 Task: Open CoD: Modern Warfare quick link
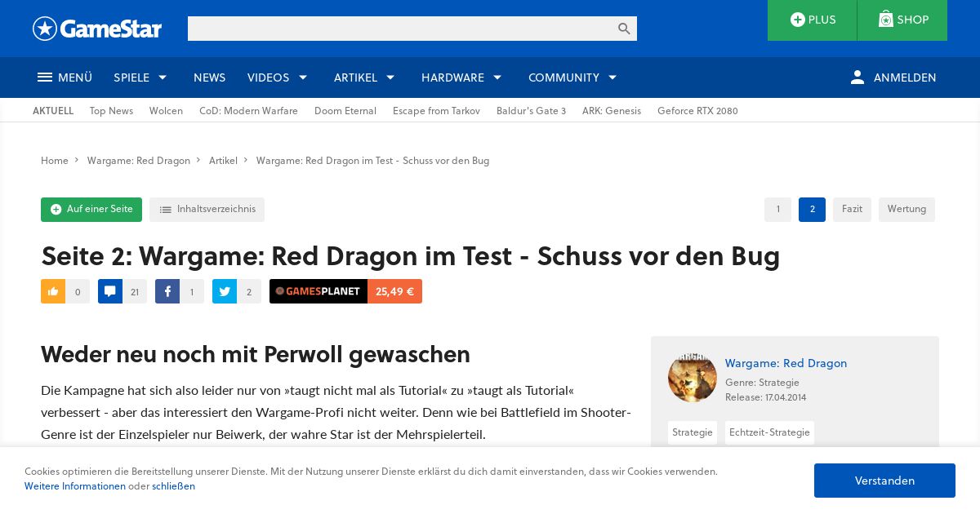(248, 111)
